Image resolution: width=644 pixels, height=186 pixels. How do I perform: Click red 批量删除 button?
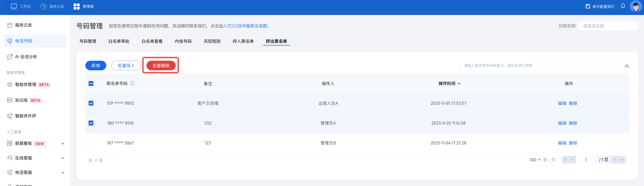pos(161,66)
